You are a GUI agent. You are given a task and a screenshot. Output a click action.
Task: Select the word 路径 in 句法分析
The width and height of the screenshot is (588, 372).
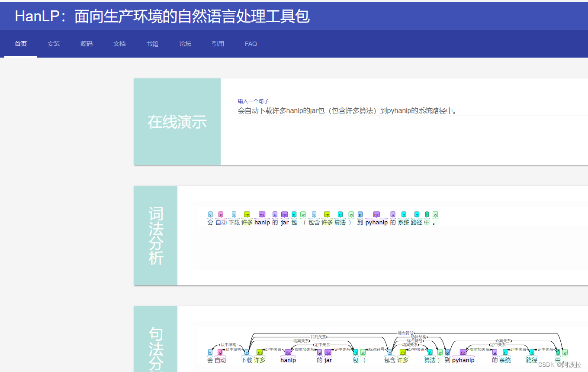click(x=532, y=360)
